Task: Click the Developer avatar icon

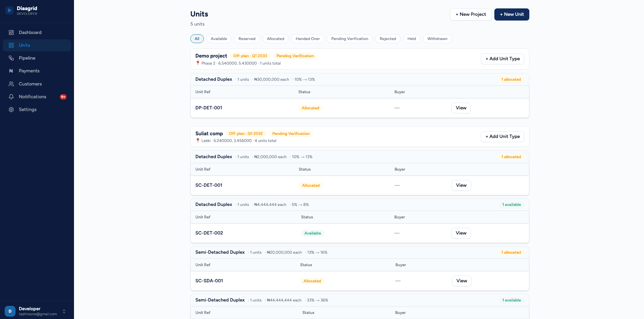Action: (x=10, y=311)
